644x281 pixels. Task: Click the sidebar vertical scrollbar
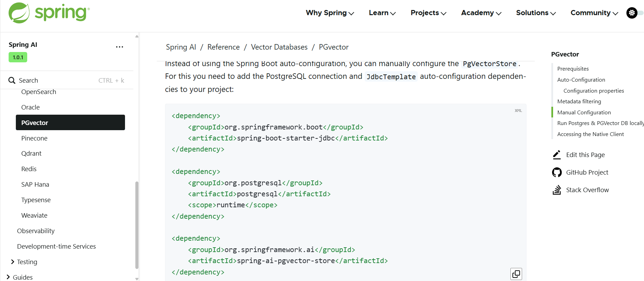[137, 224]
